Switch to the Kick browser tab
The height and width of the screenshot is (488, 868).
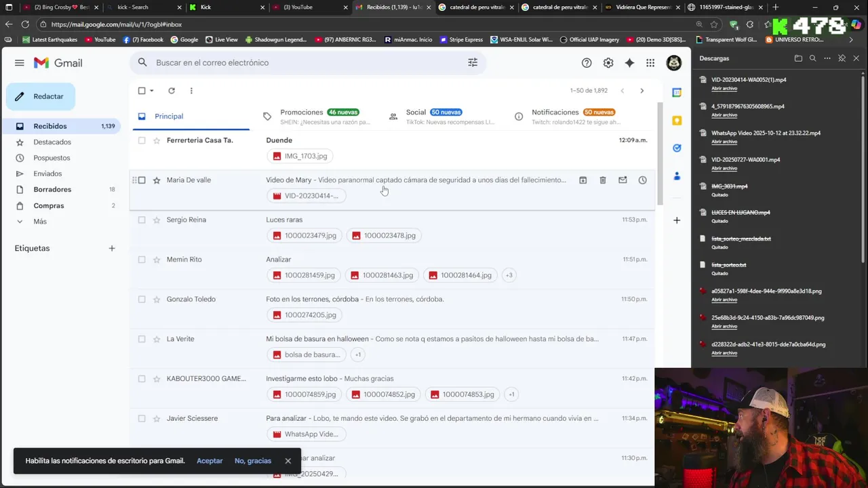[226, 7]
